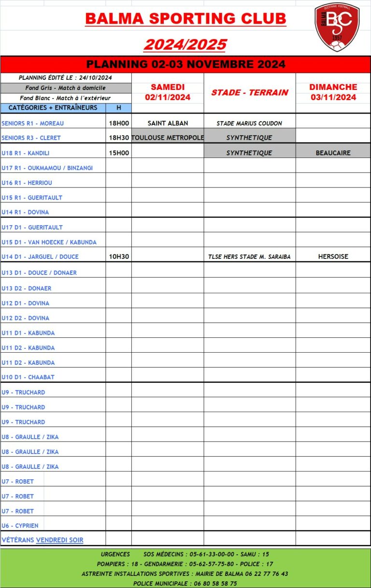This screenshot has height=588, width=371.
Task: Click the STADE - TERRAIN header cell
Action: 250,93
